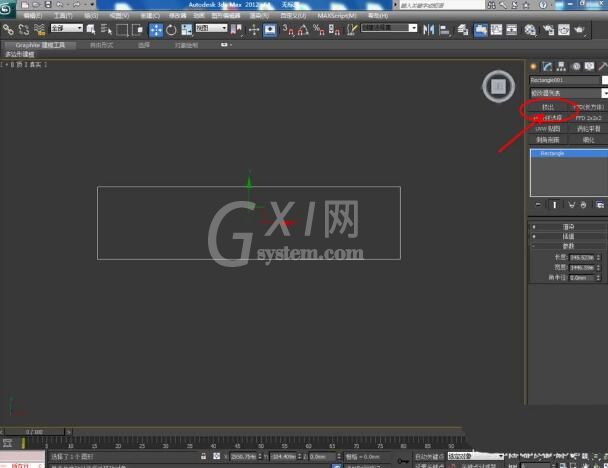Click the Bind to Space Warp tool
This screenshot has height=468, width=608.
pyautogui.click(x=39, y=29)
